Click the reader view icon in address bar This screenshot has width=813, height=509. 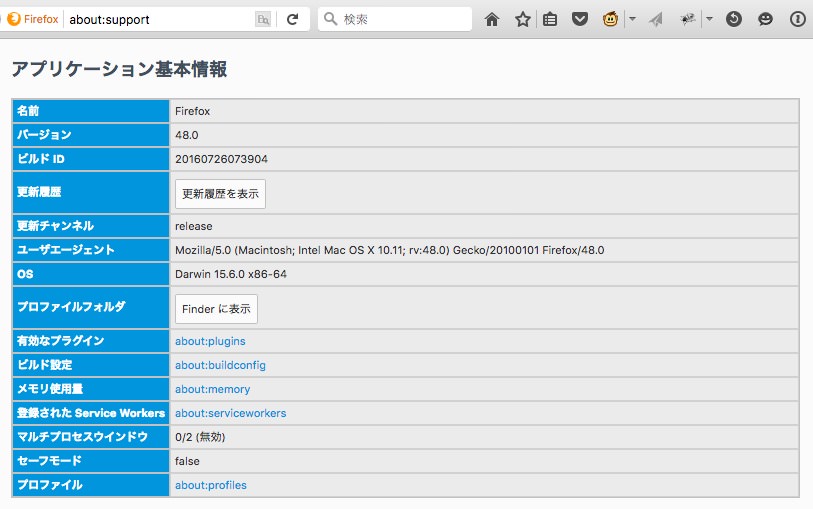click(263, 20)
